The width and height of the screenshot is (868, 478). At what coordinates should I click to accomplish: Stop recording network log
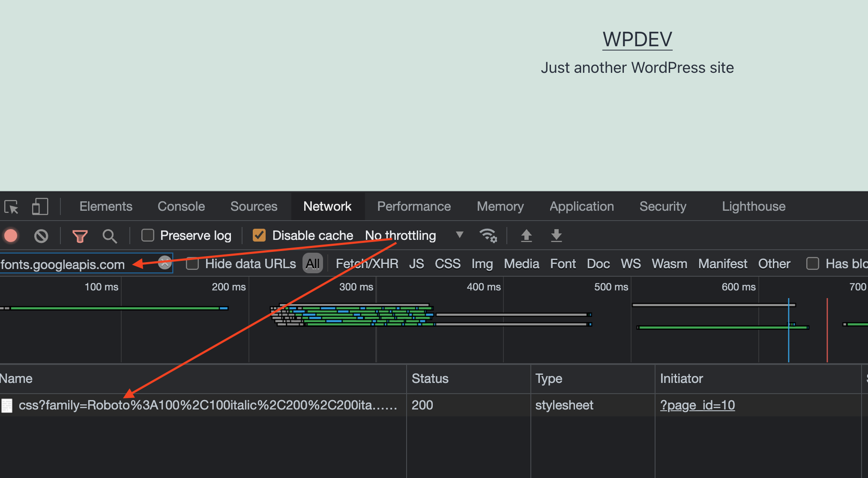pos(11,236)
